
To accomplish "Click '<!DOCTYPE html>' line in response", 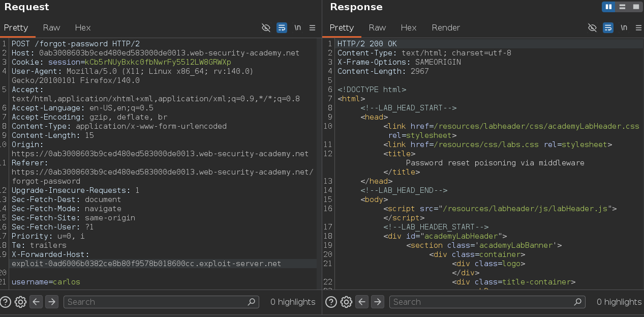I will point(372,90).
